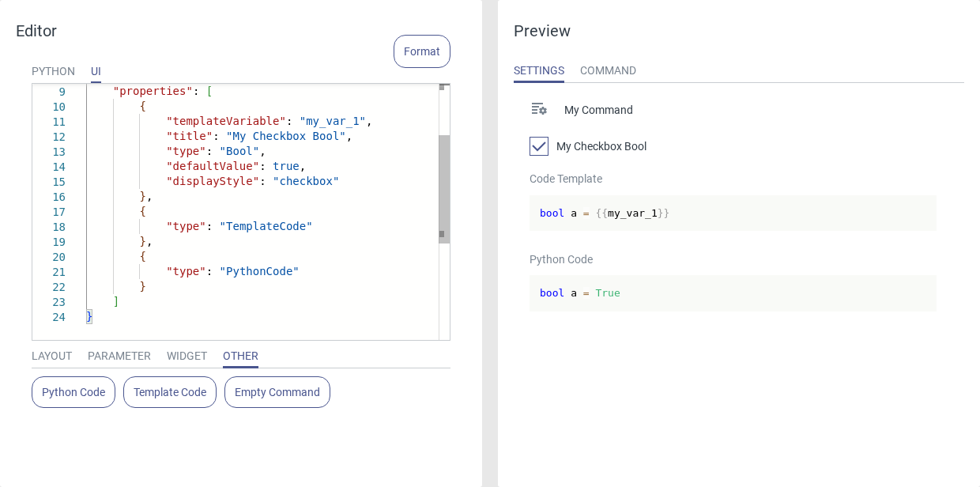The image size is (980, 487).
Task: Select the UI editor tab
Action: coord(96,71)
